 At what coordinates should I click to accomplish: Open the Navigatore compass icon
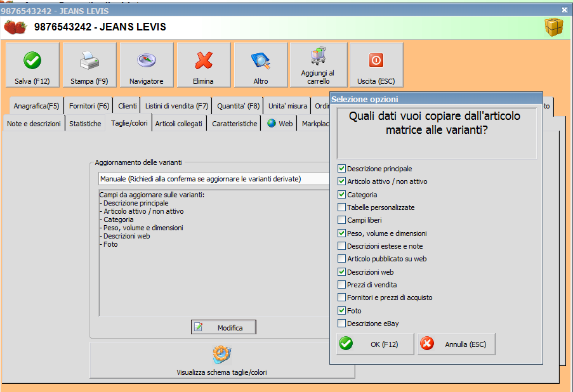pyautogui.click(x=147, y=60)
